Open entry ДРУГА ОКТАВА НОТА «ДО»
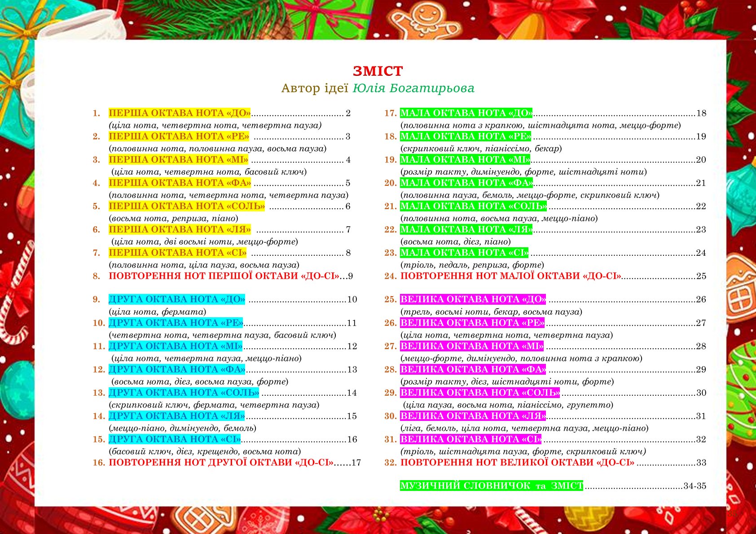The width and height of the screenshot is (756, 534). (x=177, y=299)
